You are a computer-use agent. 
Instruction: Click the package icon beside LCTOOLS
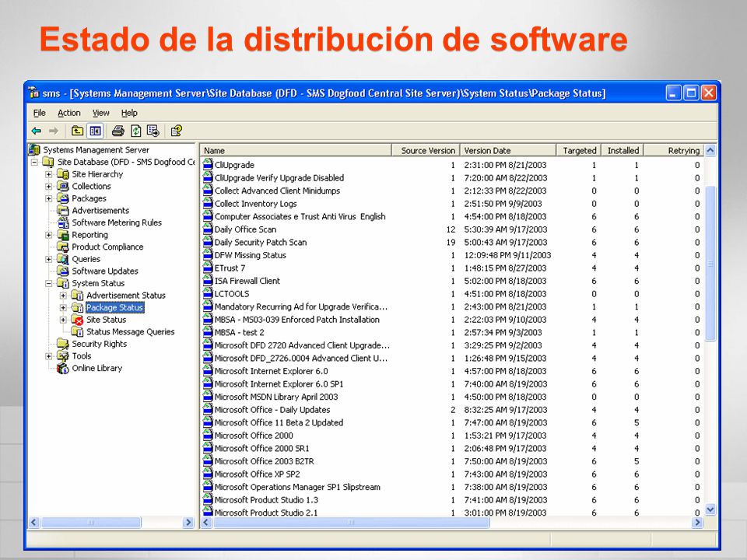point(208,293)
